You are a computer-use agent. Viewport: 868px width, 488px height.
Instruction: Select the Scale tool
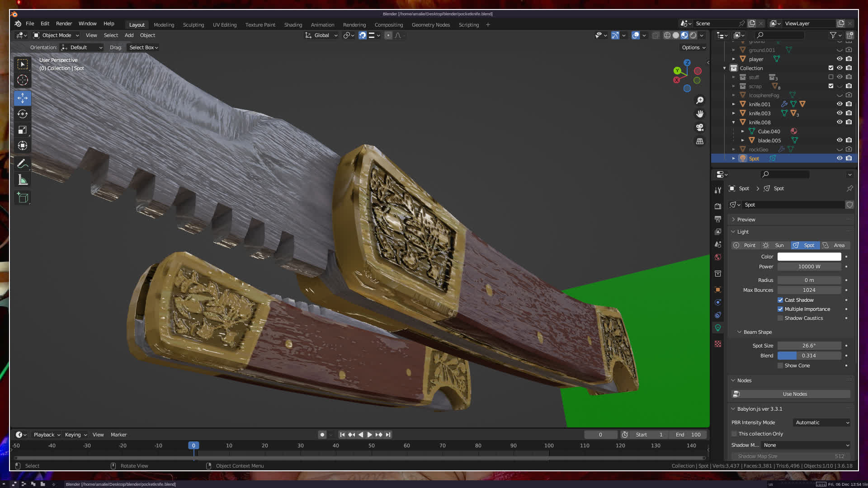point(23,130)
